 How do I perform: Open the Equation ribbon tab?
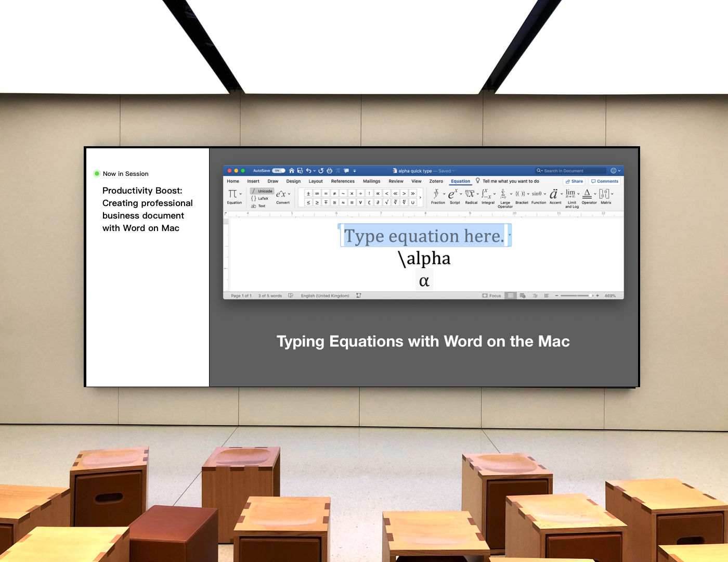pyautogui.click(x=461, y=181)
